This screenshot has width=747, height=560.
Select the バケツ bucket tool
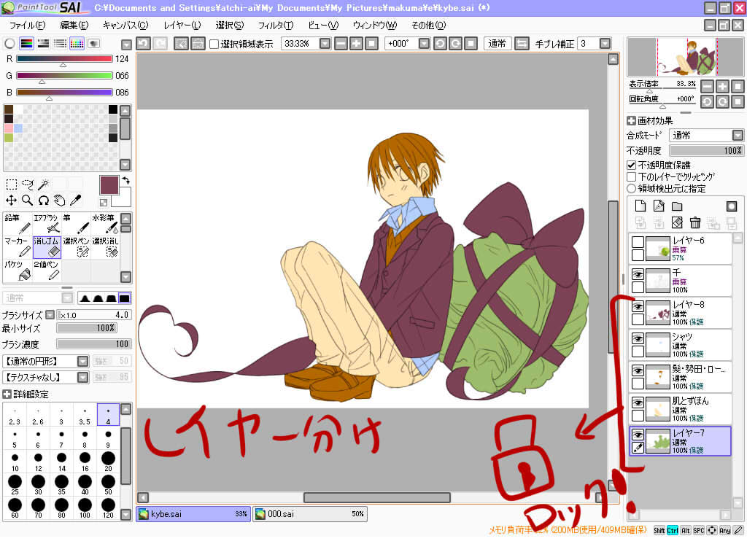point(18,271)
